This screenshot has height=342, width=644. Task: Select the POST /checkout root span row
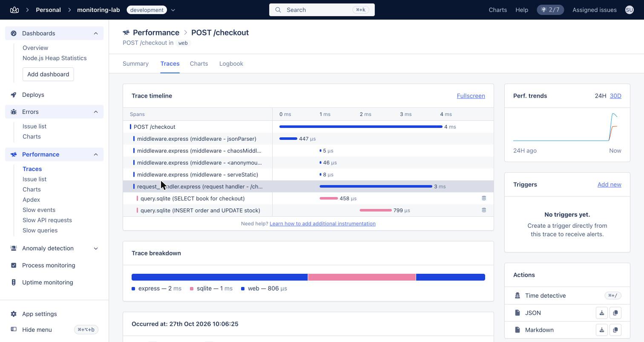tap(308, 127)
